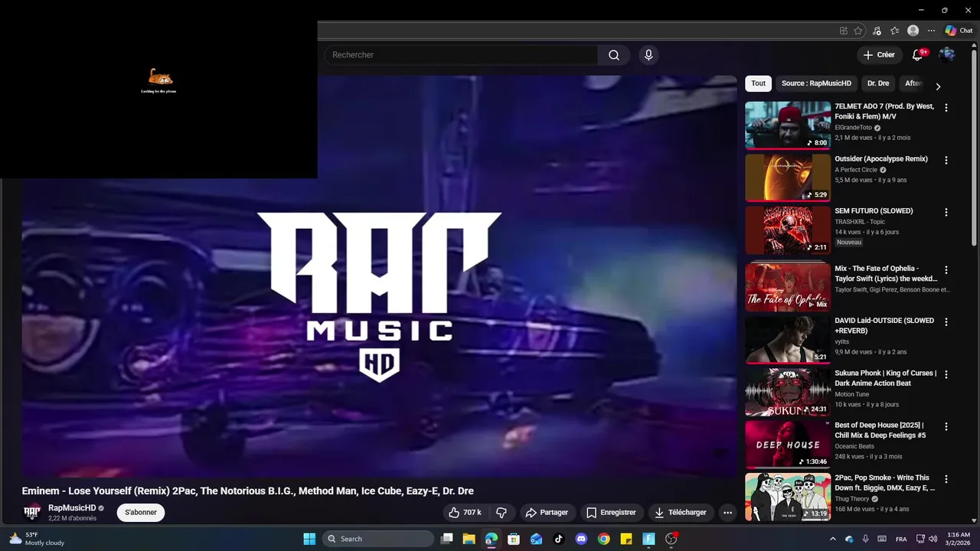Open options menu for Best of Deep House
Viewport: 980px width, 551px height.
pyautogui.click(x=946, y=427)
